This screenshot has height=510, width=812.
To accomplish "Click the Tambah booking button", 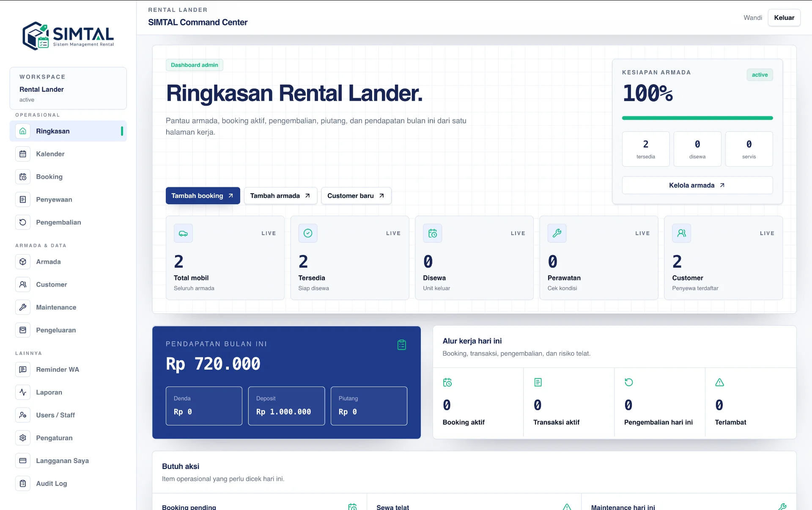I will click(203, 196).
